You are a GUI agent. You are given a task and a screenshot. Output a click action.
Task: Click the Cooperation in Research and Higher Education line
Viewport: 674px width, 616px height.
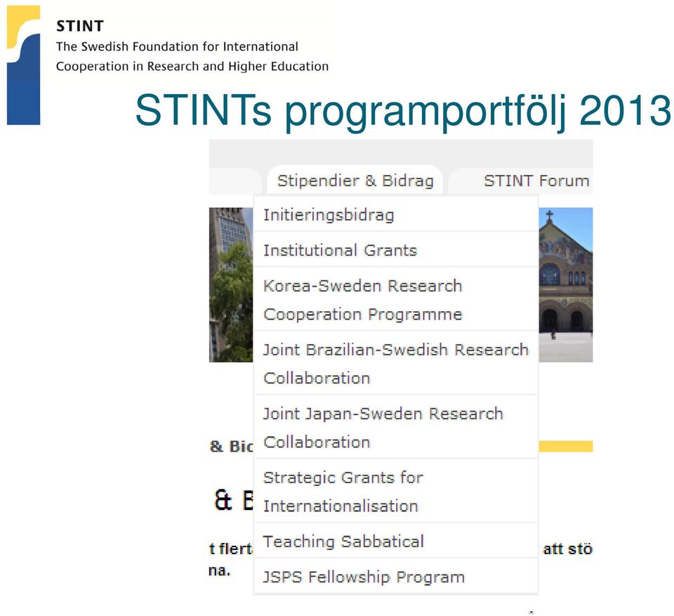[x=192, y=66]
